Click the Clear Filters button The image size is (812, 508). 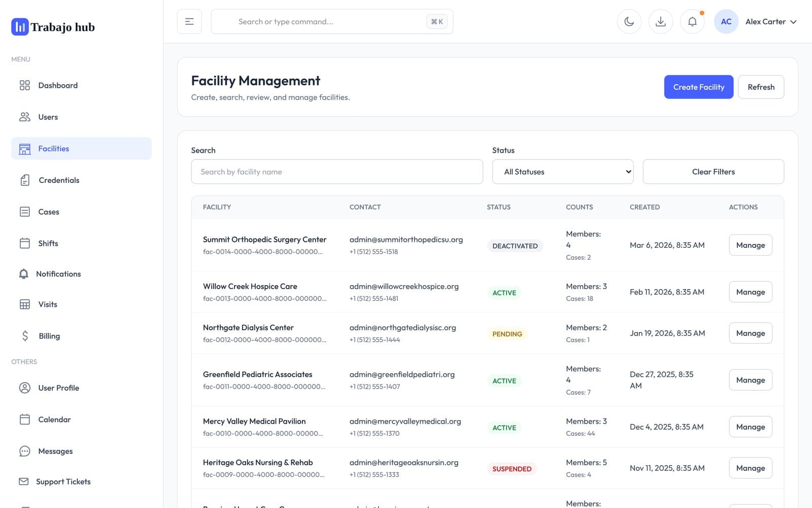click(x=713, y=172)
